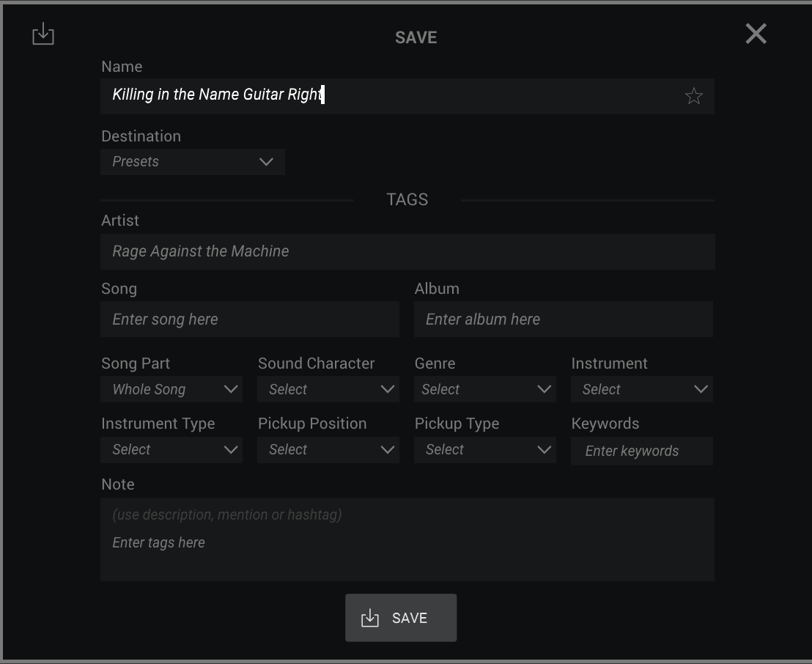Expand the Sound Character dropdown
Image resolution: width=812 pixels, height=664 pixels.
(x=328, y=389)
